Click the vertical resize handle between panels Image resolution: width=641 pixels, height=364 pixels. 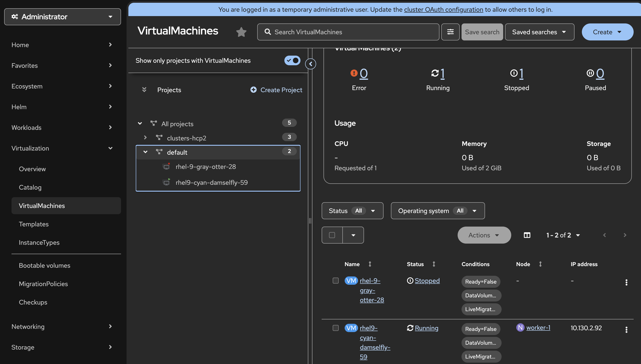(x=310, y=221)
